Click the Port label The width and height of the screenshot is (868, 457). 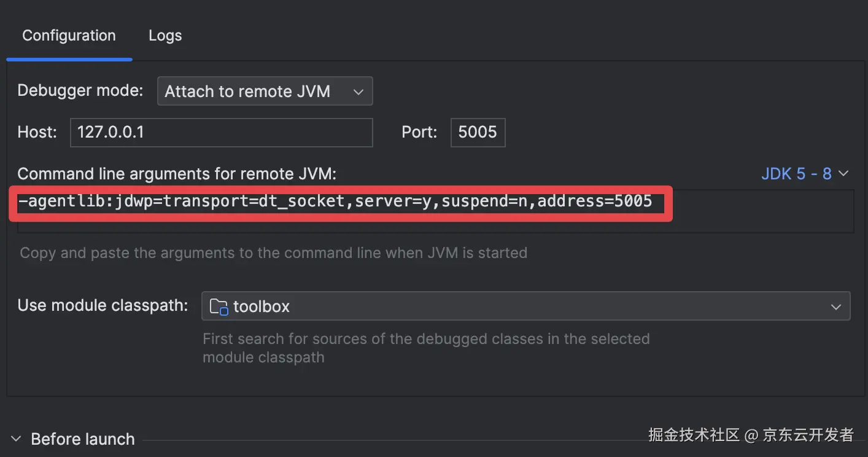419,132
